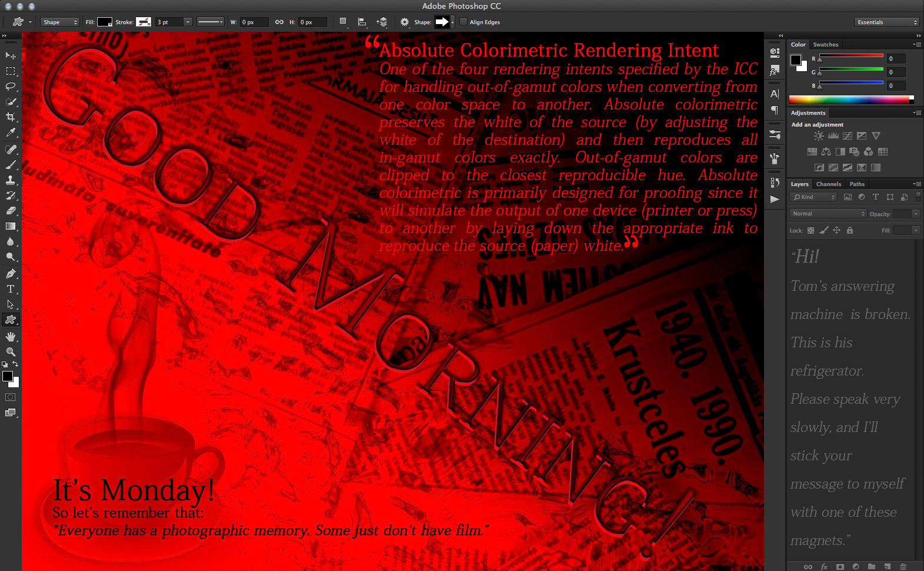The height and width of the screenshot is (571, 924).
Task: Switch to the Channels tab
Action: [x=829, y=184]
